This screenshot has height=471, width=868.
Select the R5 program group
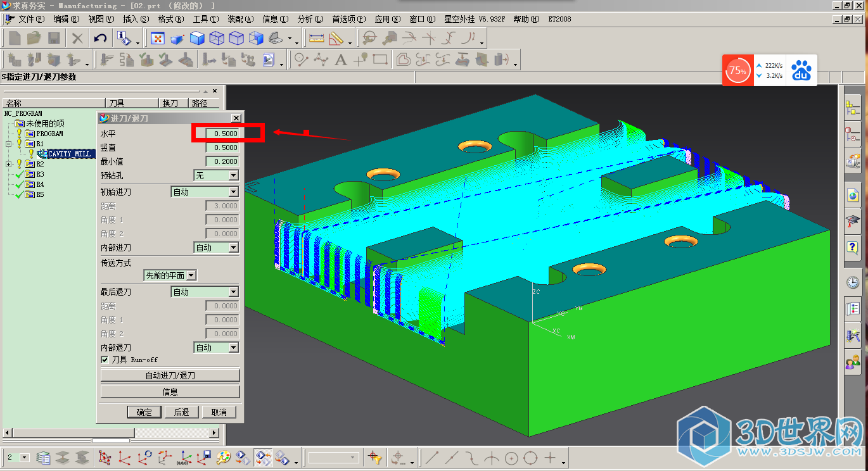point(40,194)
